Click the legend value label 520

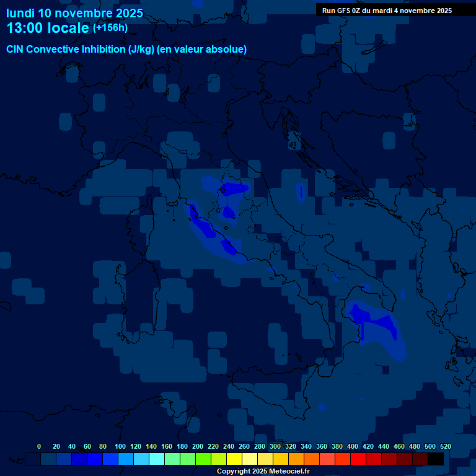[x=445, y=446]
